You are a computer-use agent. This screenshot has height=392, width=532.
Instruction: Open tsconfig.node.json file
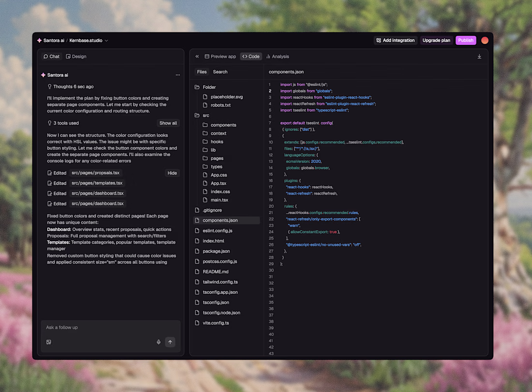point(218,313)
